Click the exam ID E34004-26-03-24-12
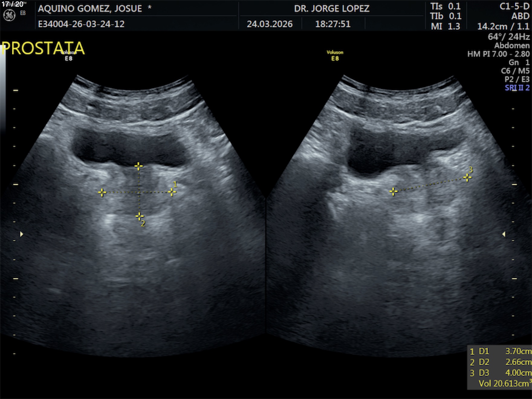Viewport: 532px width, 399px height. point(81,24)
